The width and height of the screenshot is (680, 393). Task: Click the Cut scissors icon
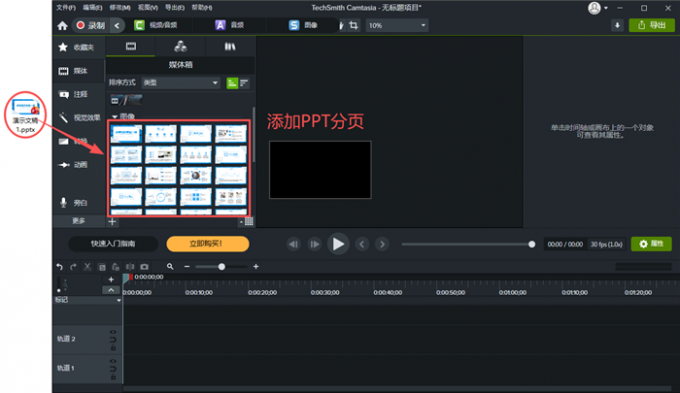tap(88, 267)
